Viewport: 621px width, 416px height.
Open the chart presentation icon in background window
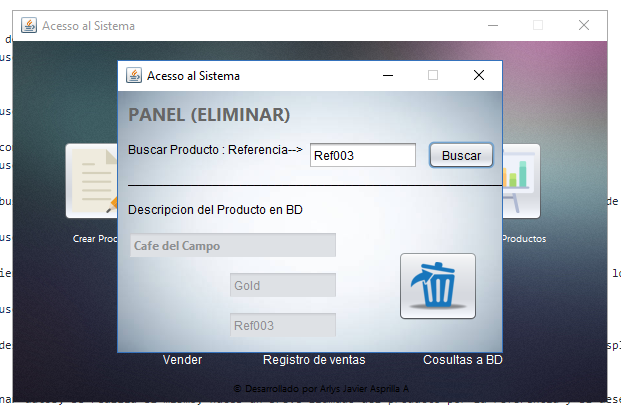coord(521,181)
